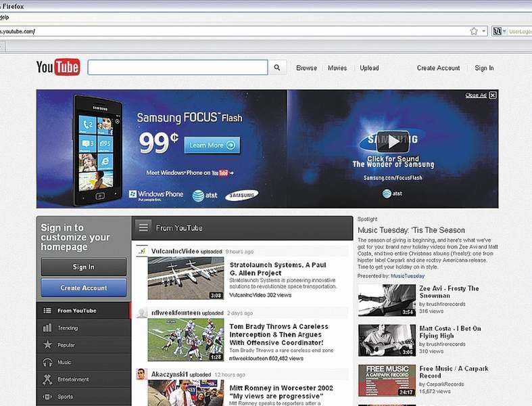Click the browser address bar

coord(234,31)
